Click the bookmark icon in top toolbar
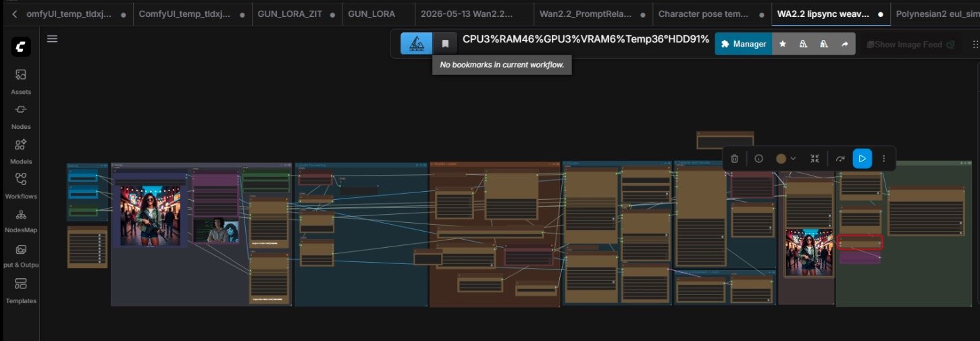 [445, 44]
